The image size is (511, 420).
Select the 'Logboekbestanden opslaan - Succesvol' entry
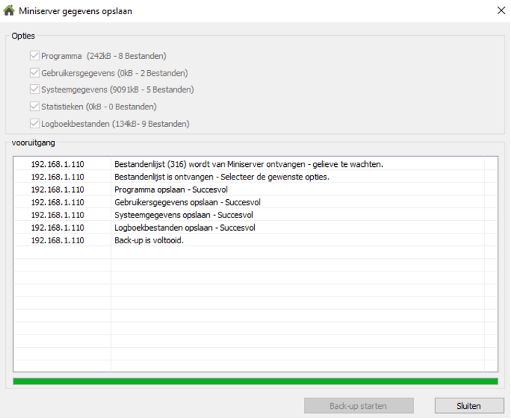coord(185,227)
